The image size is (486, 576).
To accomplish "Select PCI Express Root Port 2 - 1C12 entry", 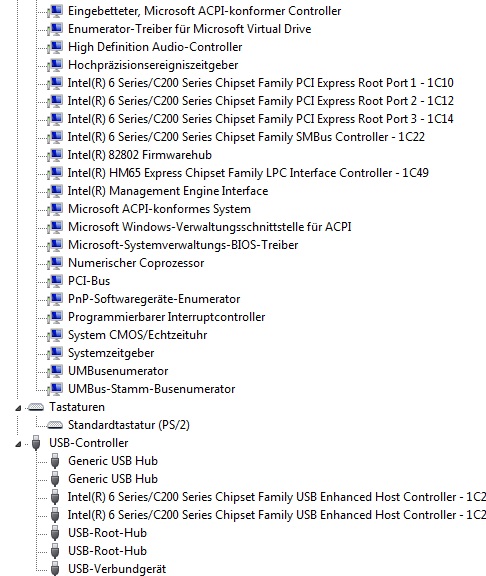I will (261, 101).
